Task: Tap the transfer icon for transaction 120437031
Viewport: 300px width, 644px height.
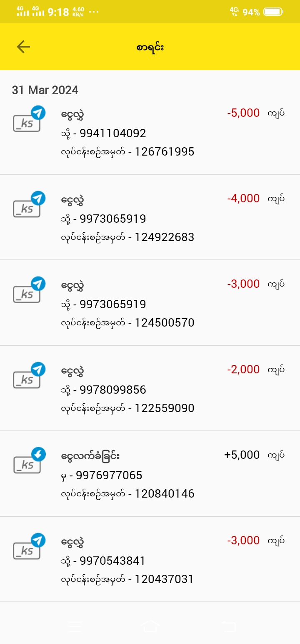Action: tap(28, 547)
